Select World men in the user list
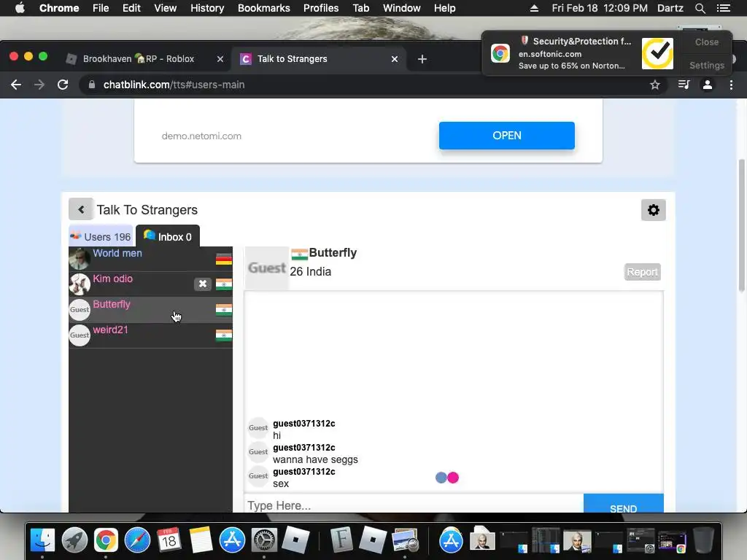The image size is (747, 560). [150, 259]
